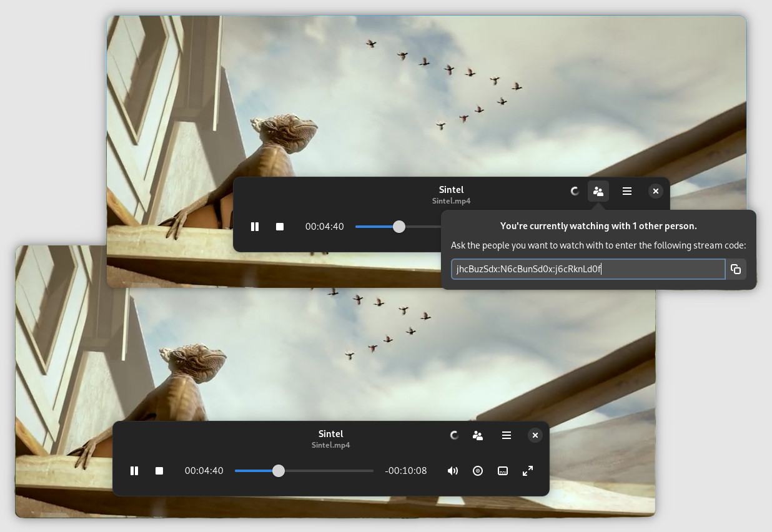Image resolution: width=772 pixels, height=532 pixels.
Task: Close the front Sintel player controls
Action: pyautogui.click(x=535, y=435)
